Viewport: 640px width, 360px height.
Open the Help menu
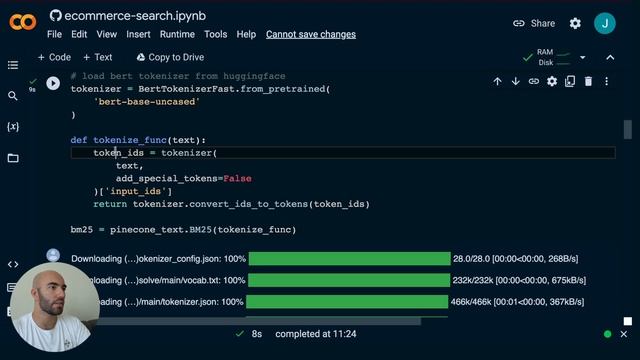point(246,34)
